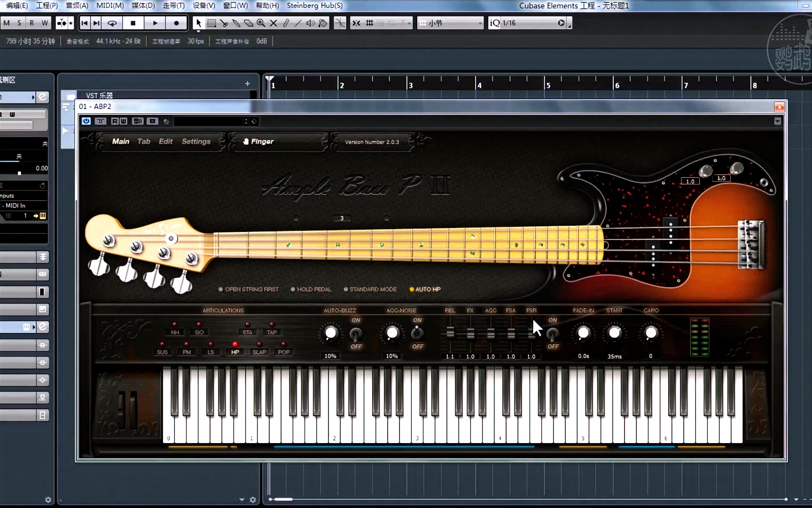Select the Glue tool
The height and width of the screenshot is (508, 812).
(x=236, y=23)
